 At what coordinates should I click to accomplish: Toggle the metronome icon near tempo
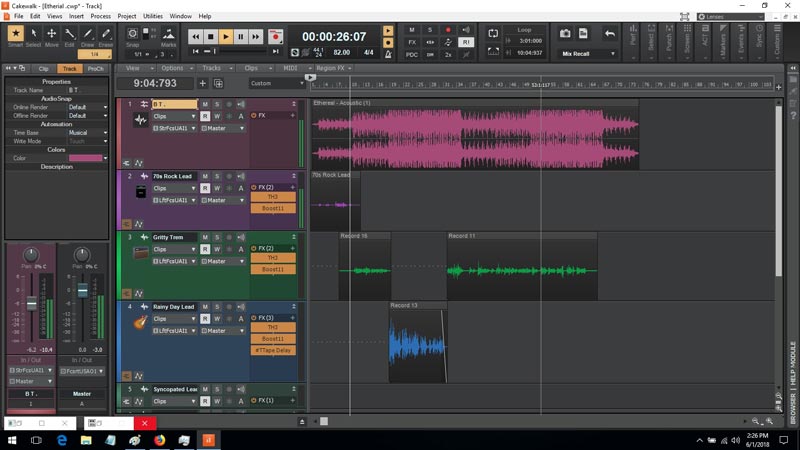[388, 54]
